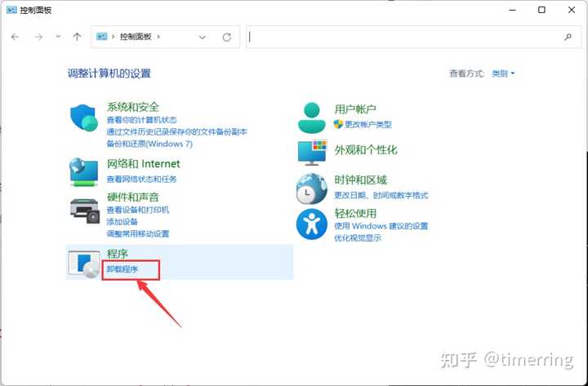The width and height of the screenshot is (588, 386).
Task: Go forward with the forward arrow
Action: pyautogui.click(x=38, y=37)
